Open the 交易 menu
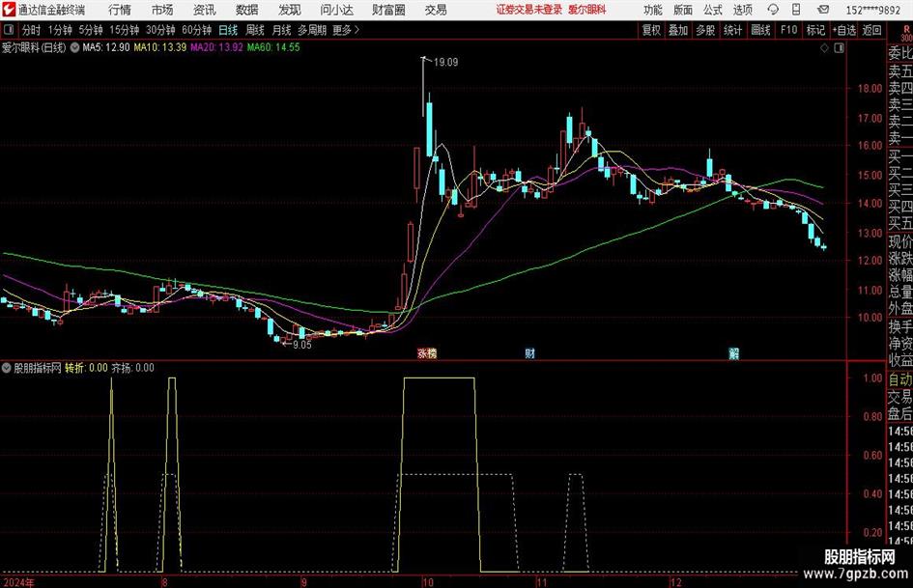 point(436,10)
